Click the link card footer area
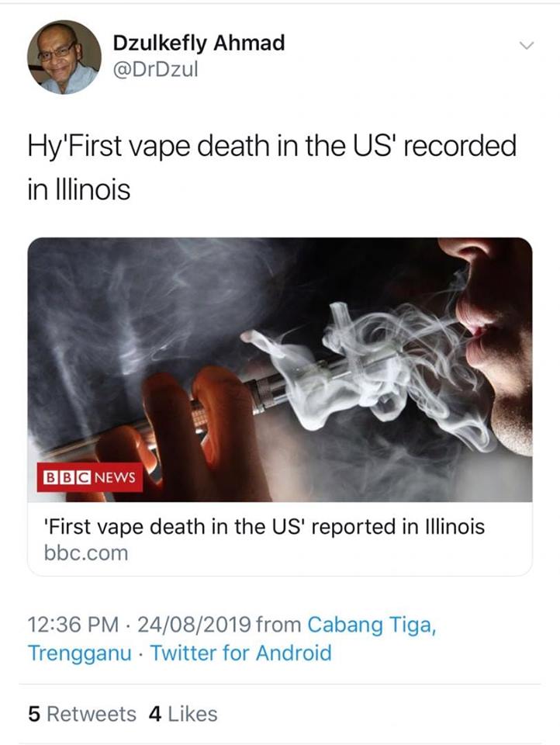Image resolution: width=560 pixels, height=745 pixels. (x=280, y=539)
